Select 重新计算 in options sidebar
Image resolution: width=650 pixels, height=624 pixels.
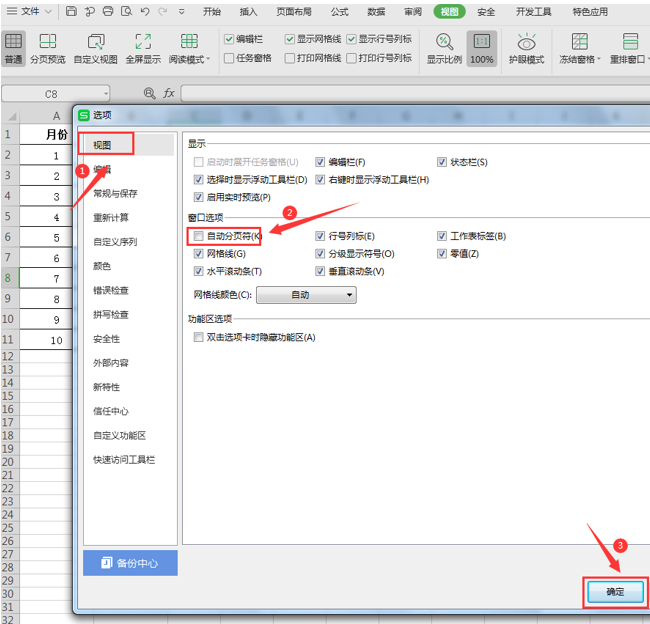[111, 217]
